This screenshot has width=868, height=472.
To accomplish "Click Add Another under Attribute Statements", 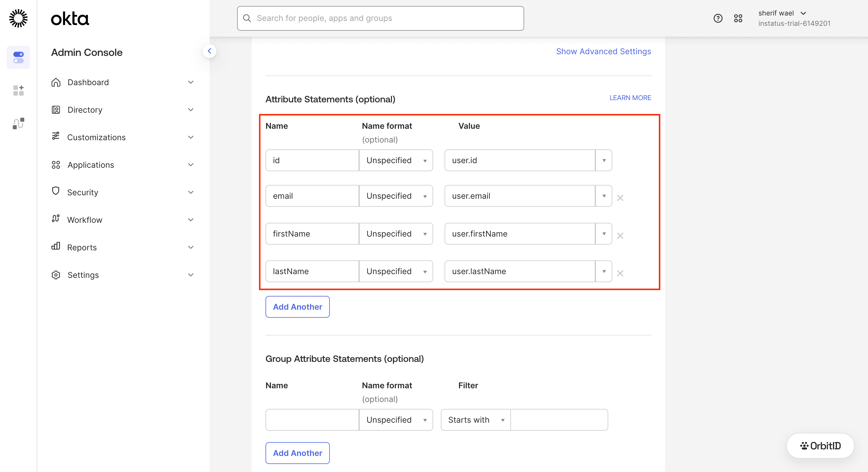I will coord(298,307).
